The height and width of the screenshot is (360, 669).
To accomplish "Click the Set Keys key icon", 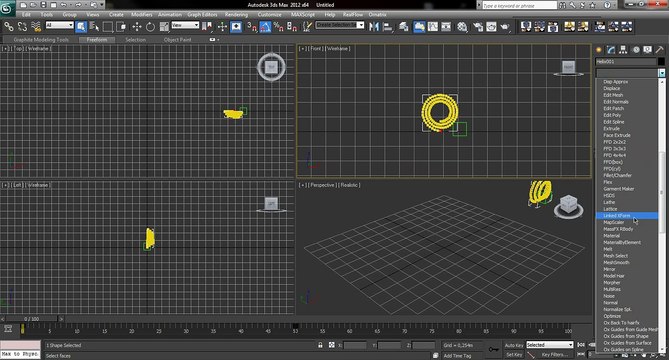I will coord(493,350).
